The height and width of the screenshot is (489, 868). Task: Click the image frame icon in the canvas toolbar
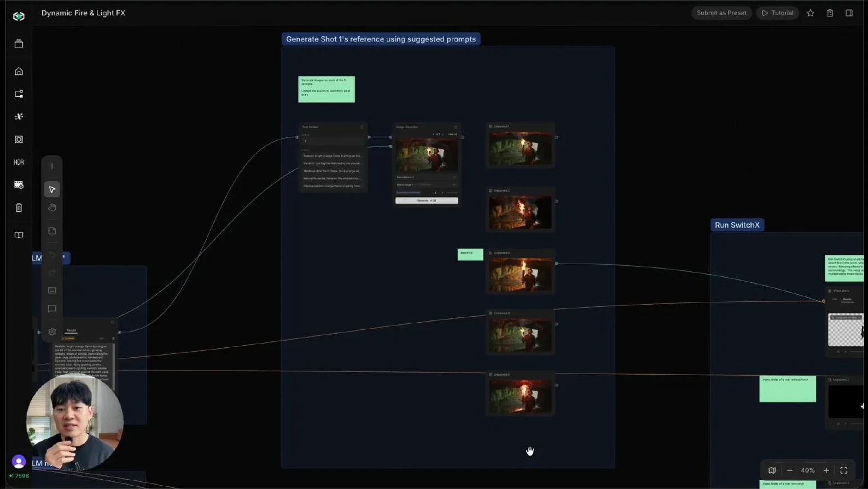52,290
